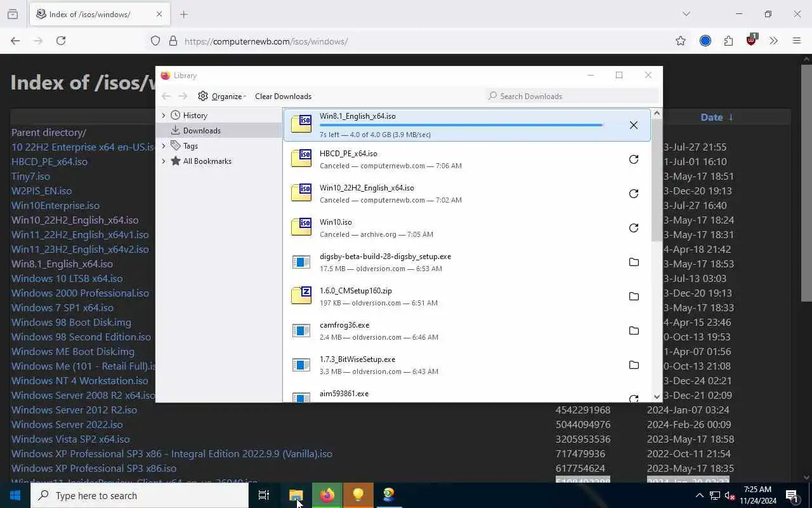Open Windows 98 Second Edition.iso link

tap(81, 337)
